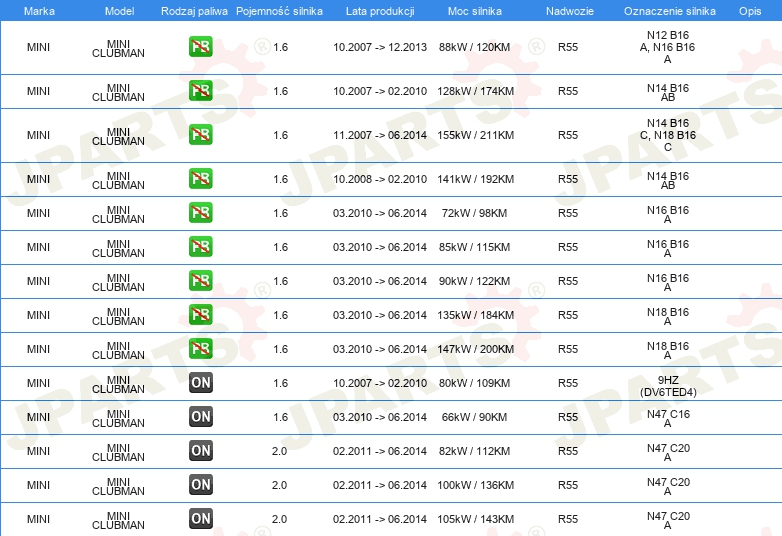Click the Lata produkcji column header
The height and width of the screenshot is (536, 782).
(380, 11)
